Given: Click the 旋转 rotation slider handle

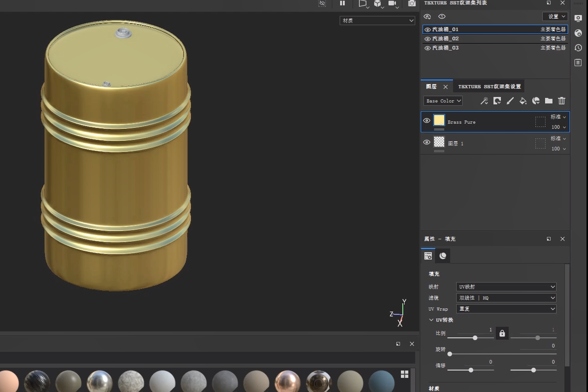Looking at the screenshot, I should (x=450, y=354).
